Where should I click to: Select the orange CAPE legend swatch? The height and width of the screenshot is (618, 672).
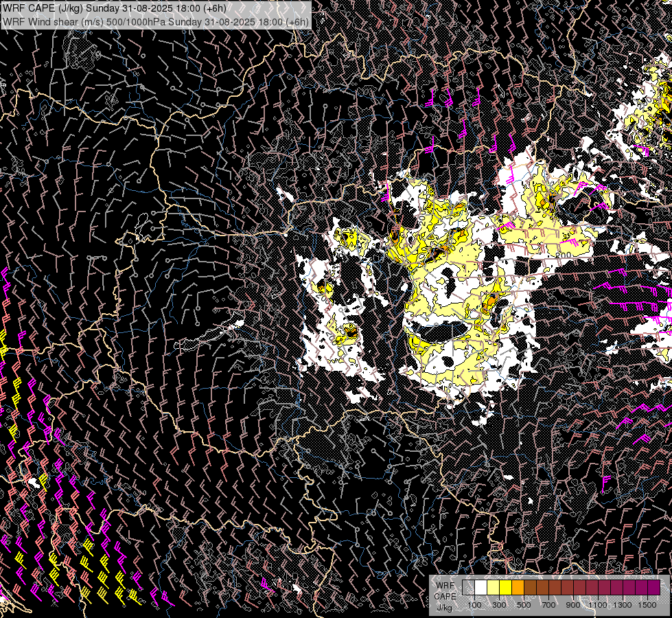518,587
